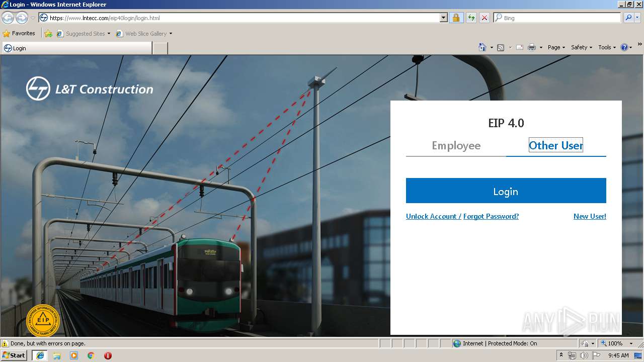Expand the Print options dropdown arrow

click(x=541, y=47)
